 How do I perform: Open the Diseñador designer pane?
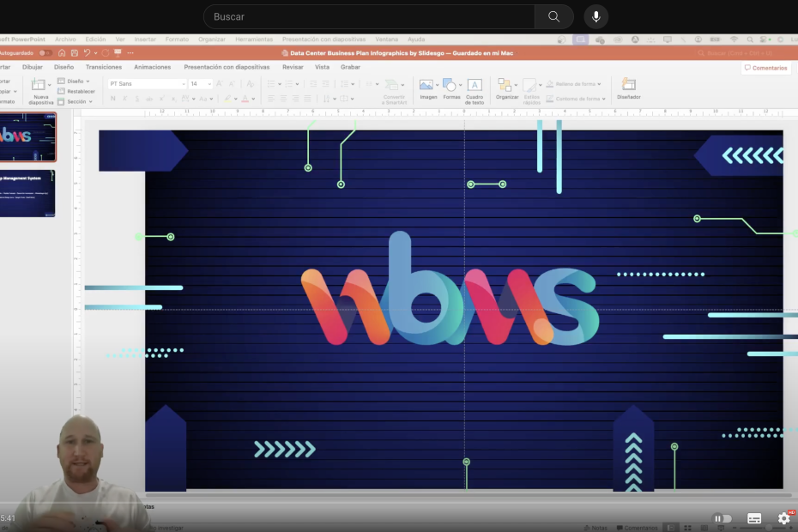point(629,89)
